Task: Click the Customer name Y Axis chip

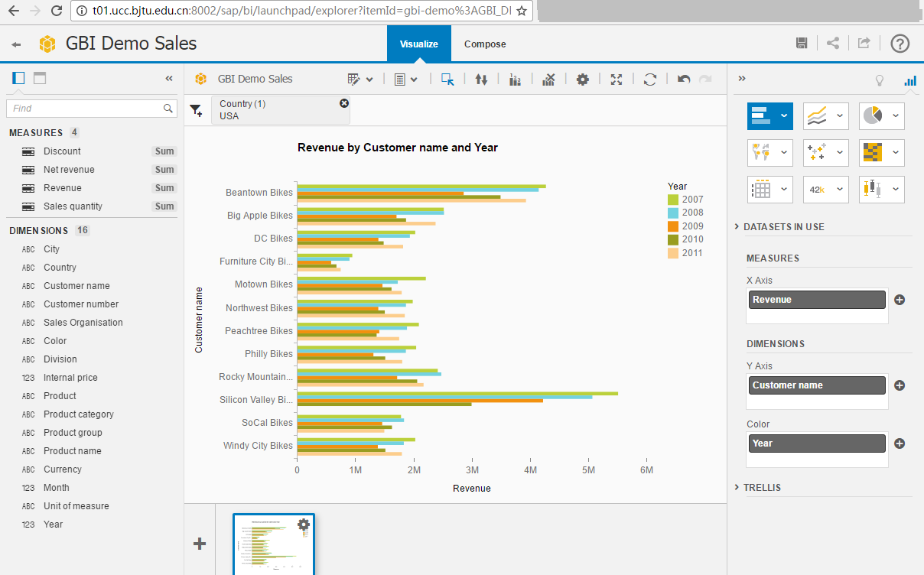Action: (x=817, y=385)
